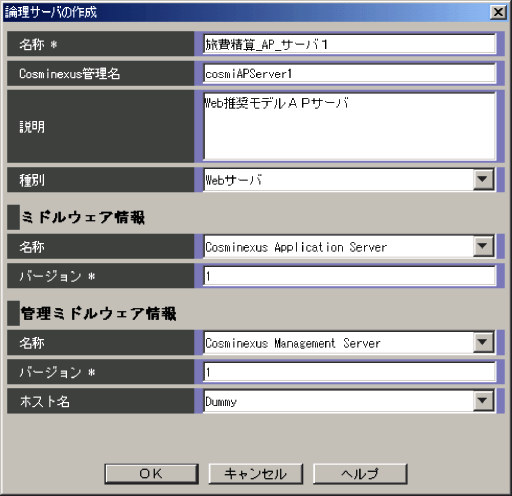The width and height of the screenshot is (512, 496).
Task: Click the 種別 label
Action: (x=32, y=180)
